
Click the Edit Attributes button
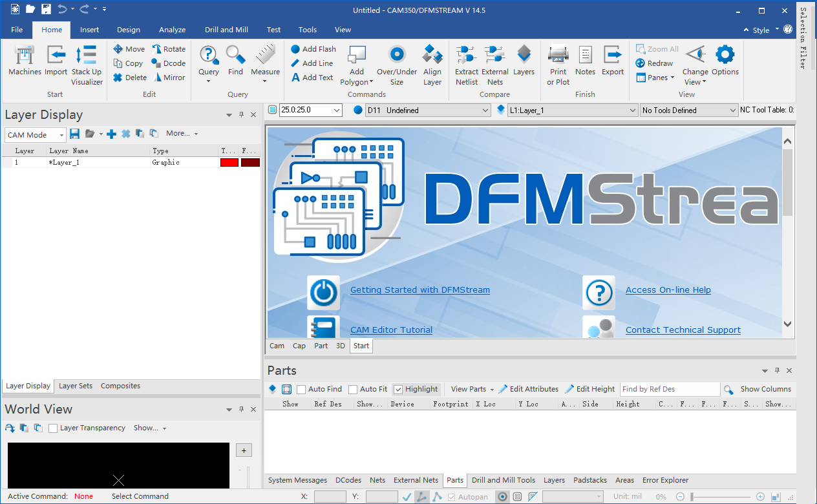click(x=528, y=390)
